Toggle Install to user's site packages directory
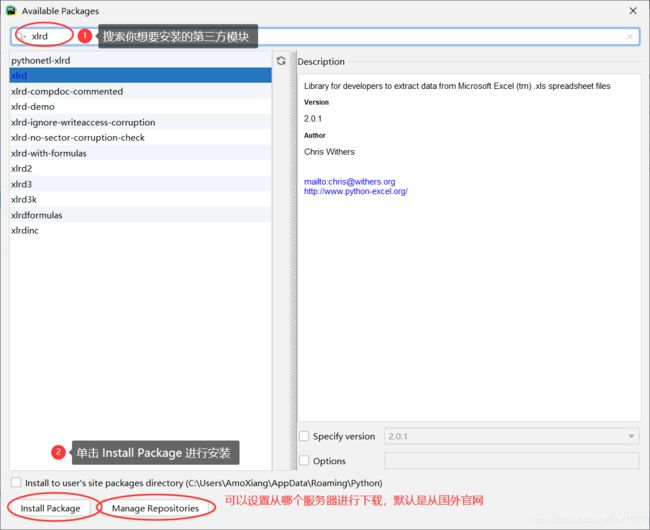 (16, 482)
